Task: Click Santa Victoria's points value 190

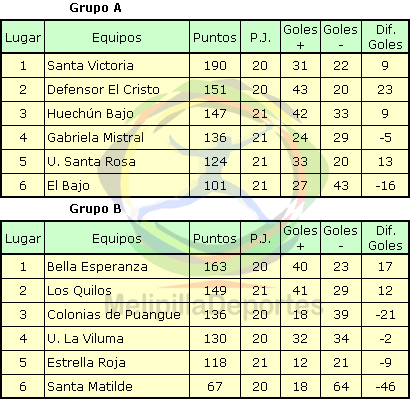Action: [215, 65]
